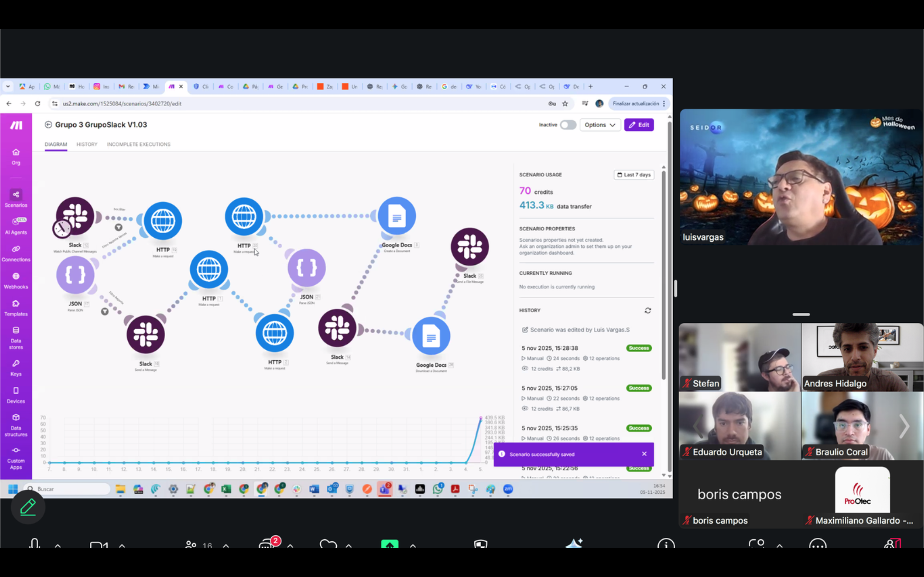Expand the browser tab search chevron
The image size is (924, 577).
pos(8,87)
